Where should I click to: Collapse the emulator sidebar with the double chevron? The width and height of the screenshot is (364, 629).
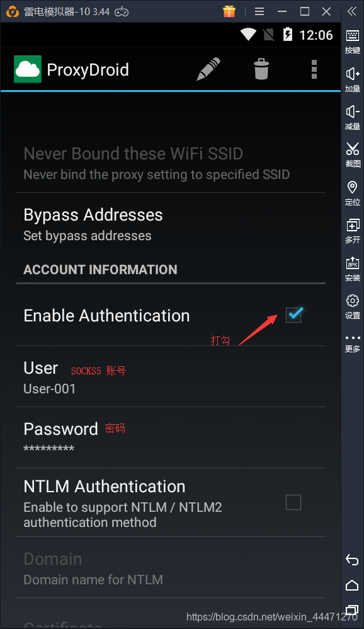351,10
